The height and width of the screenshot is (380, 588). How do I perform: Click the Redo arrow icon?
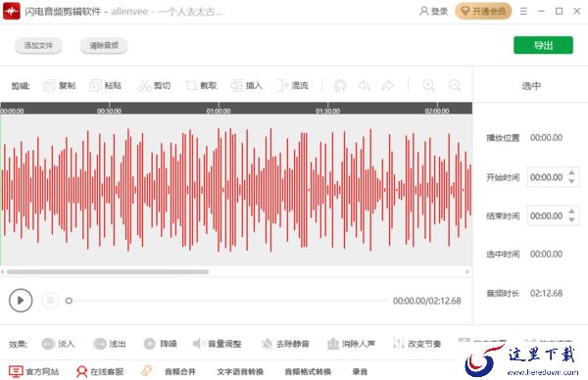pos(387,86)
